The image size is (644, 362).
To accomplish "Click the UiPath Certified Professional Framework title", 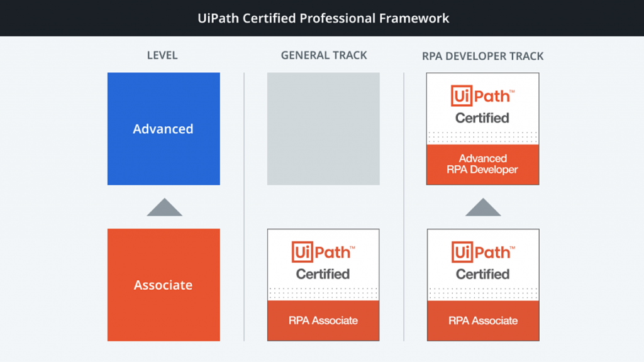I will (323, 18).
